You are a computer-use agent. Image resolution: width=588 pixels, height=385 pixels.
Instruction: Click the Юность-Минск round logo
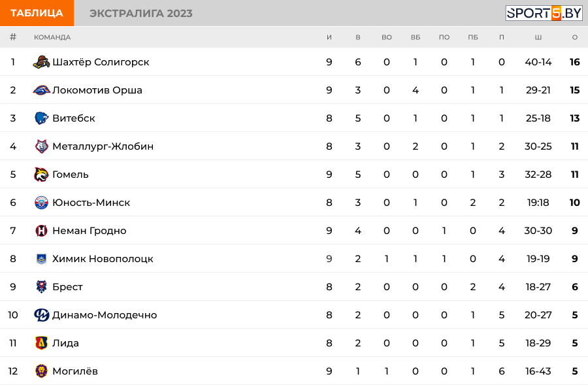click(41, 203)
